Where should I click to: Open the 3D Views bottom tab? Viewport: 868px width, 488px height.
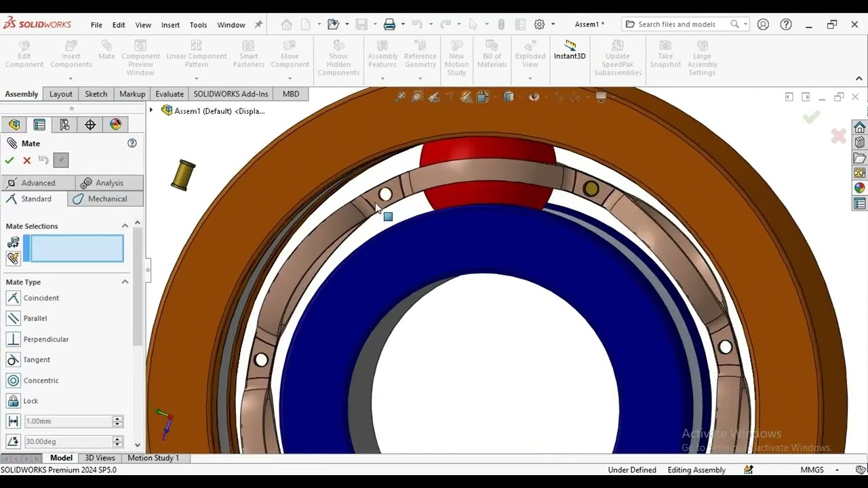(x=100, y=458)
